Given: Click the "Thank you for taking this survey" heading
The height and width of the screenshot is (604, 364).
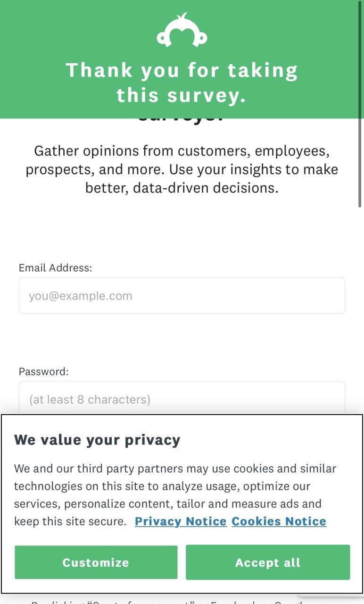Looking at the screenshot, I should (x=182, y=83).
